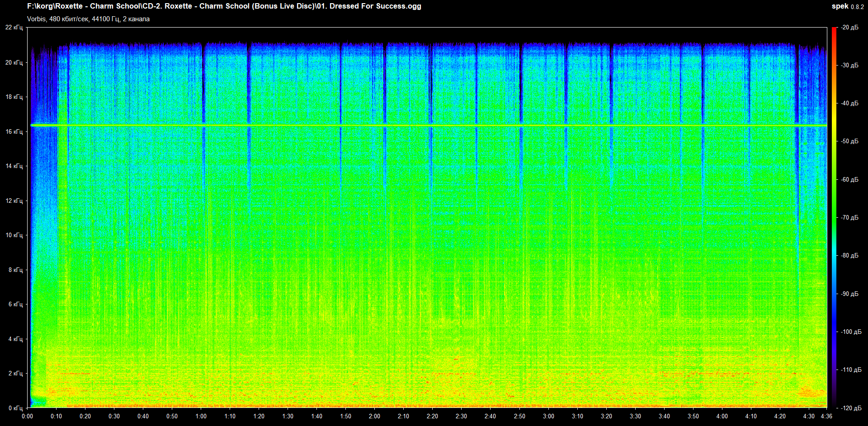Click the 10 кГц frequency axis label
868x426 pixels.
point(14,235)
